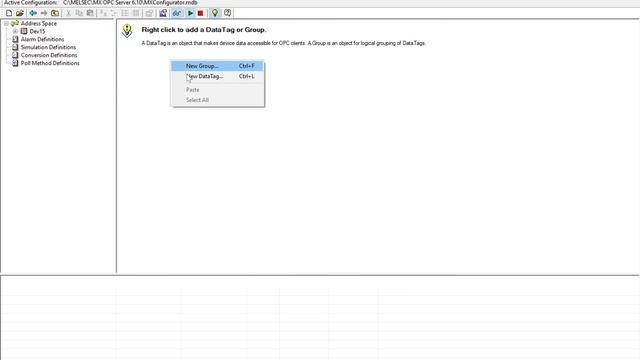Click the Conversion Definitions node icon
The image size is (640, 360).
tap(15, 55)
